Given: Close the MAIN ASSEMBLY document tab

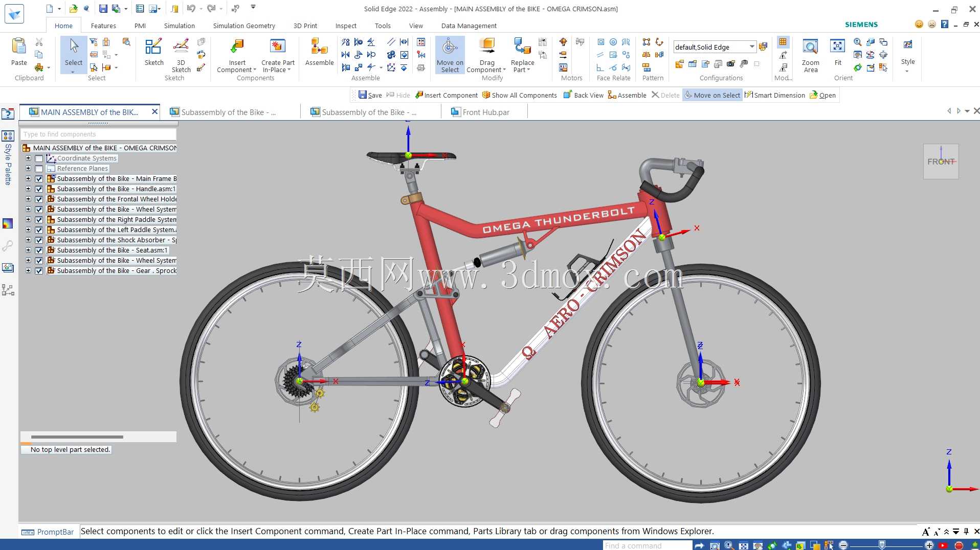Looking at the screenshot, I should (x=154, y=111).
